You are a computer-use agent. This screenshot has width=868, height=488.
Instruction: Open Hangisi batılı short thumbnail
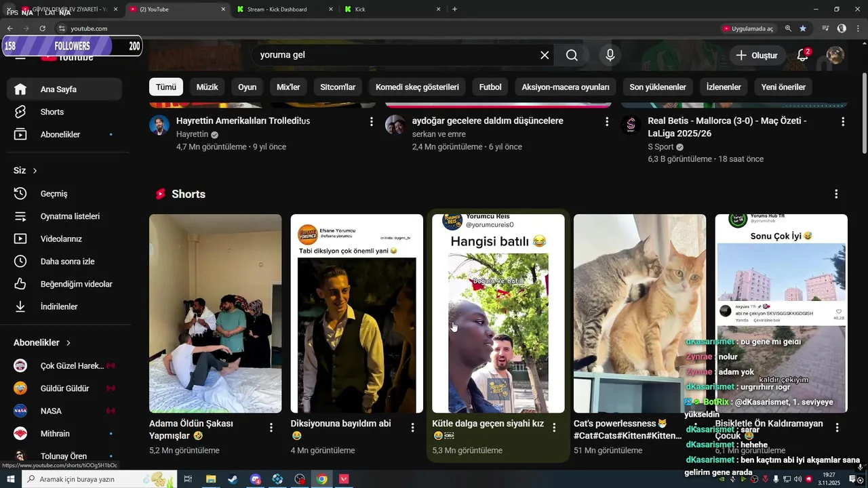[498, 313]
